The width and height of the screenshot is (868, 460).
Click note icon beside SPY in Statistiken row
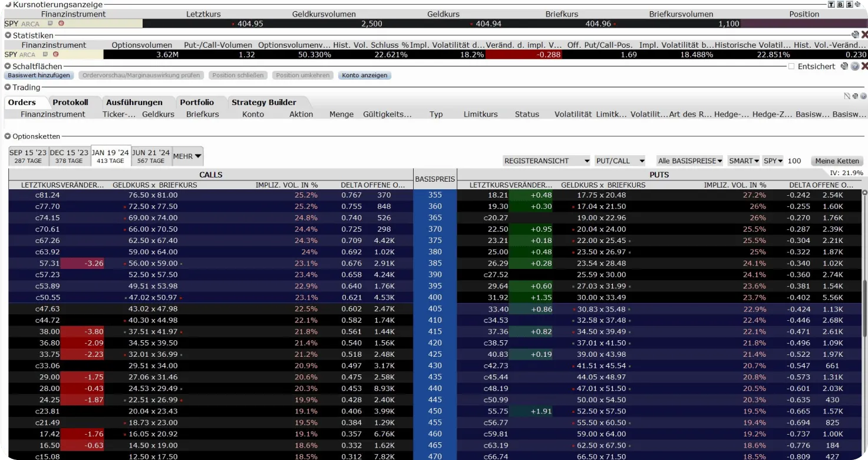(45, 54)
